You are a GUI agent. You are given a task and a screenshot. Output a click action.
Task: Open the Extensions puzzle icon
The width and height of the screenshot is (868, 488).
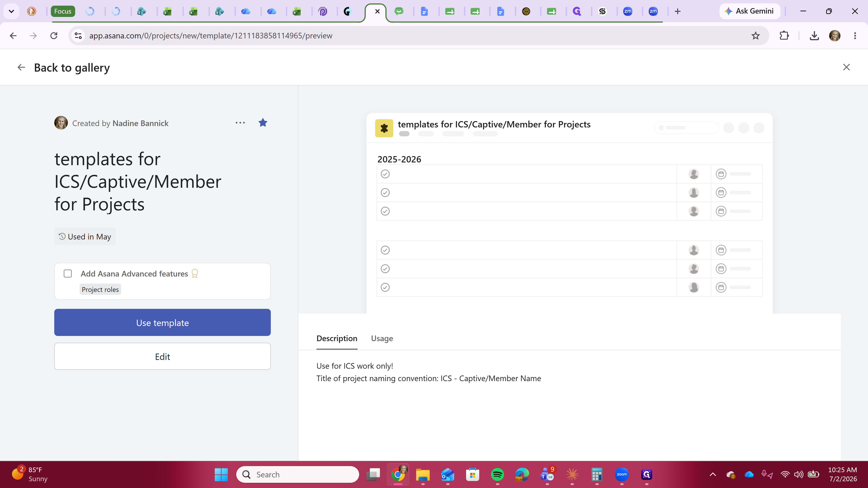[784, 36]
